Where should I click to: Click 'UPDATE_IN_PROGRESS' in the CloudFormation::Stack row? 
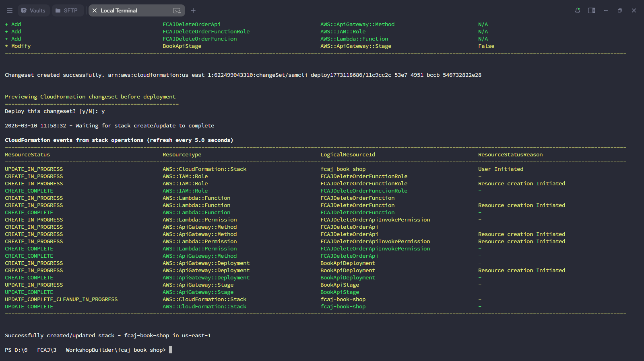tap(34, 169)
